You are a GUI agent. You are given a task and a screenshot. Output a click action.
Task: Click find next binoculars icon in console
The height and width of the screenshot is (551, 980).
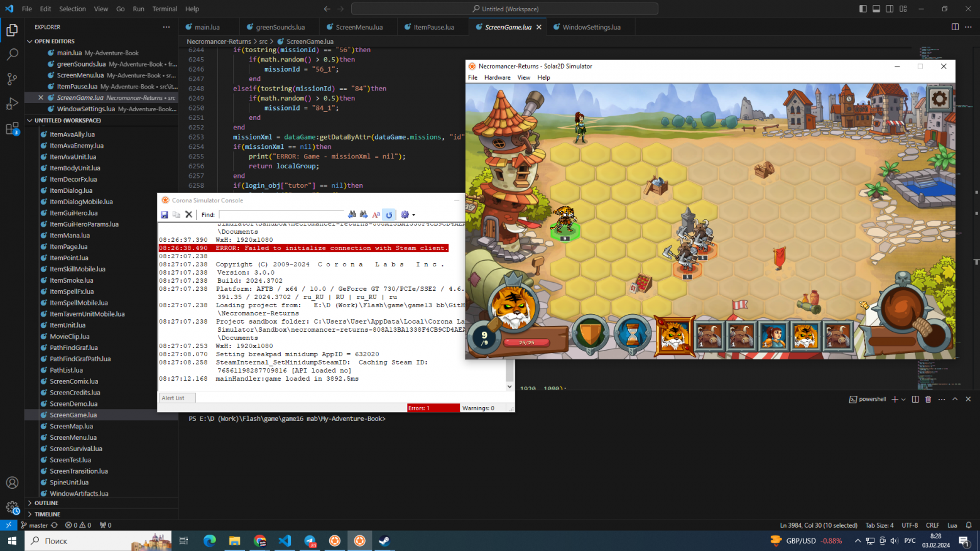point(364,215)
